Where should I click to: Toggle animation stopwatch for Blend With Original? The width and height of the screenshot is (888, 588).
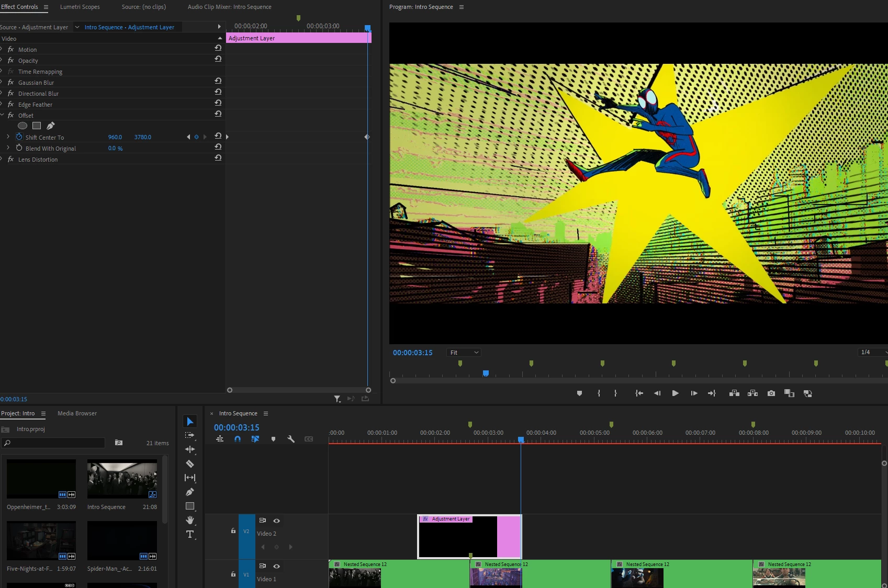(19, 148)
